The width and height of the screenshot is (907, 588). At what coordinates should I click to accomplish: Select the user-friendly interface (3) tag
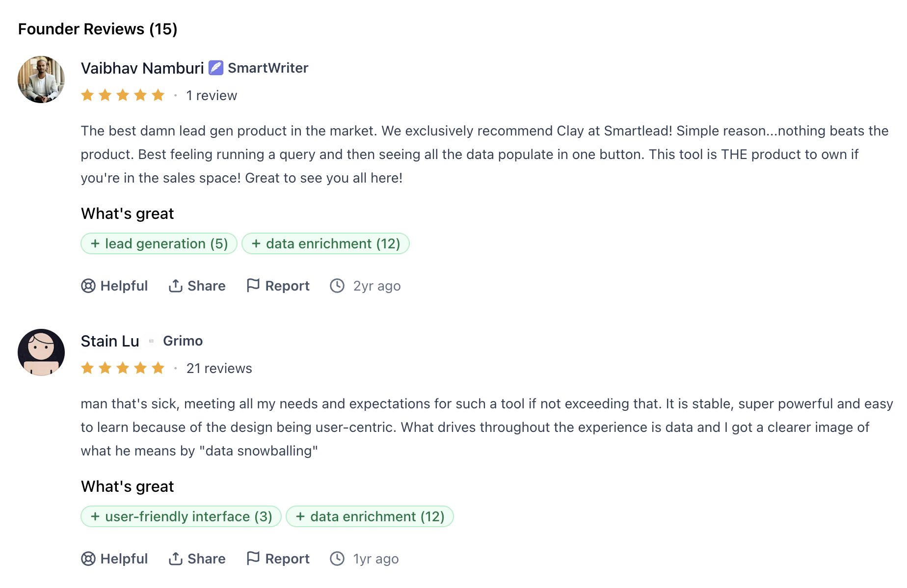click(181, 516)
